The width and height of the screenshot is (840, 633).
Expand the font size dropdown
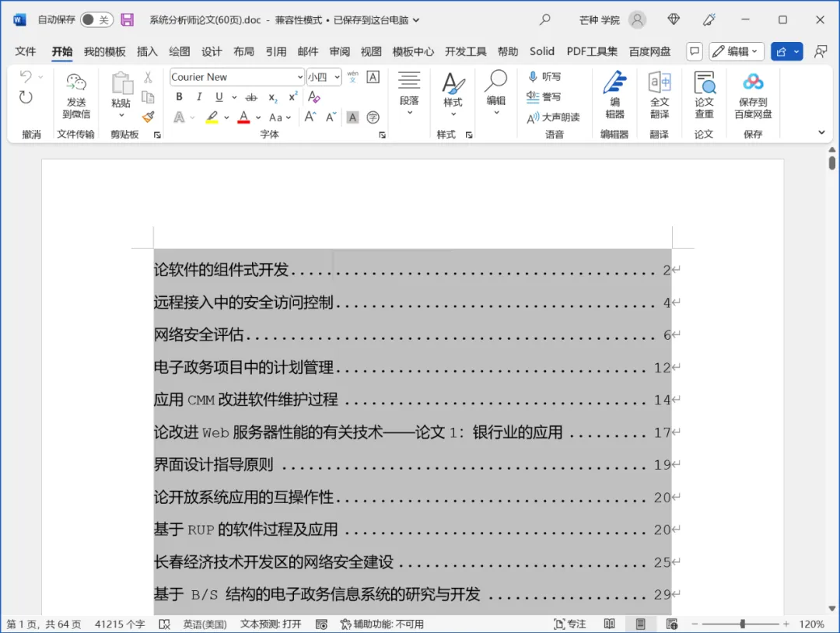coord(336,77)
